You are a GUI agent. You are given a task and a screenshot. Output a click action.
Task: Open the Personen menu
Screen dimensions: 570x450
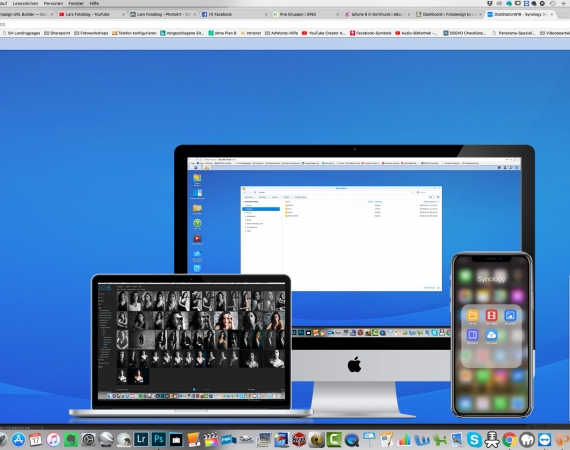click(53, 3)
